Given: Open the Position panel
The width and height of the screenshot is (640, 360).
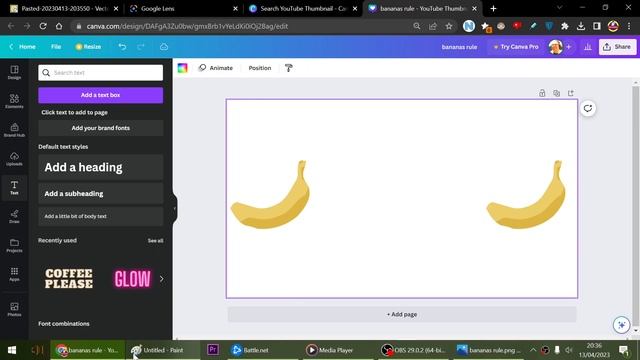Looking at the screenshot, I should (260, 68).
